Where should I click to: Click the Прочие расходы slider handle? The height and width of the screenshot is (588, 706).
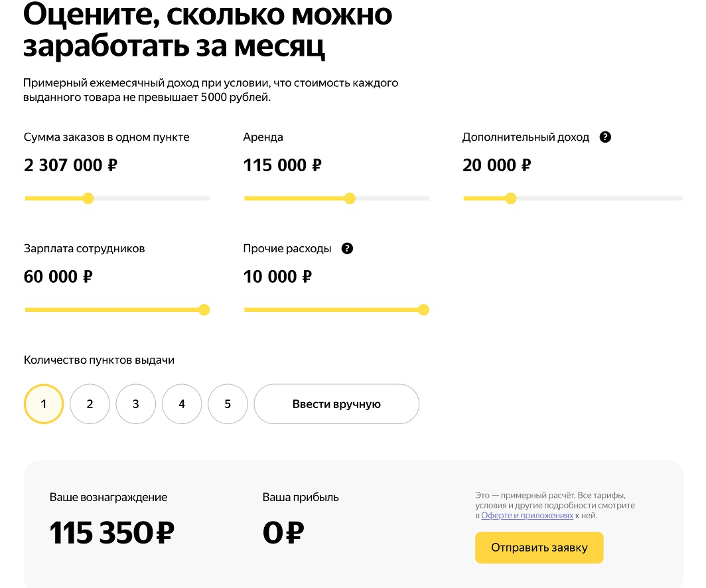coord(424,309)
